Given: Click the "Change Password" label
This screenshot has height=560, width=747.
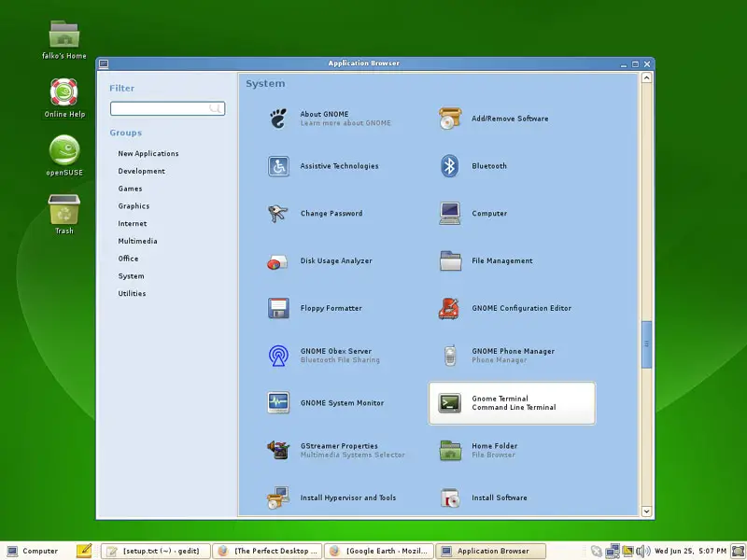Looking at the screenshot, I should (x=331, y=214).
